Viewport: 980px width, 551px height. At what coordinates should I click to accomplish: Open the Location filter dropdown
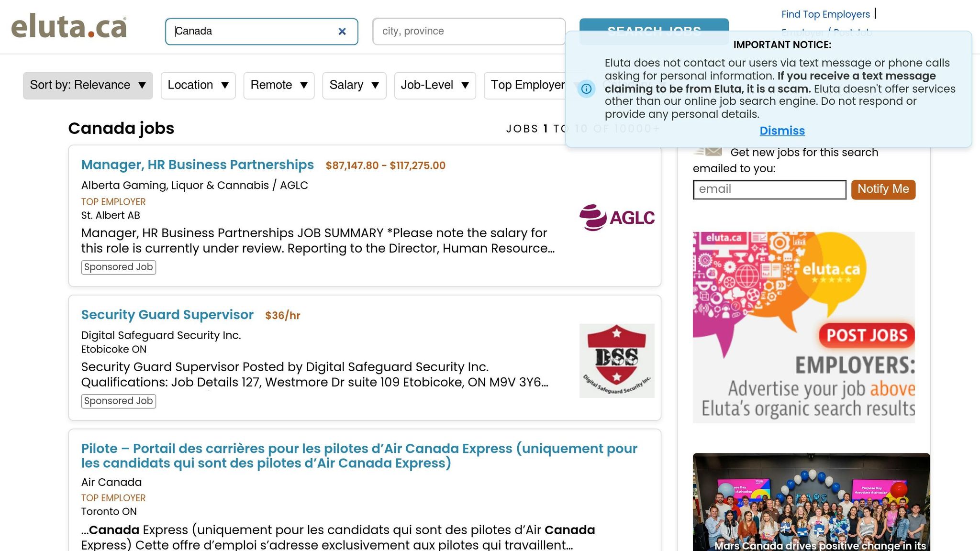coord(198,86)
